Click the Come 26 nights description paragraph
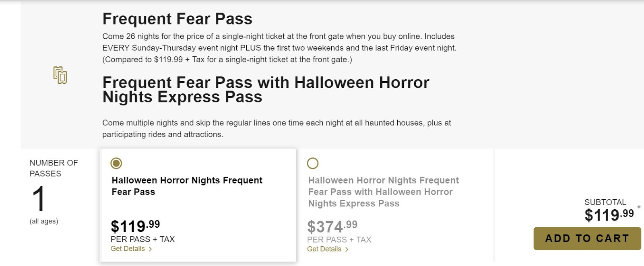This screenshot has width=644, height=266. click(x=279, y=48)
